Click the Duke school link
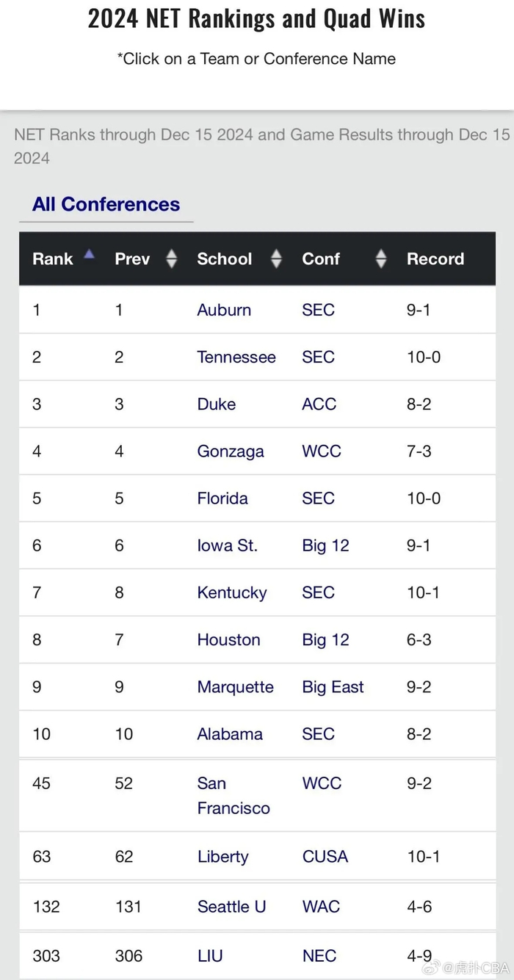 pos(217,404)
